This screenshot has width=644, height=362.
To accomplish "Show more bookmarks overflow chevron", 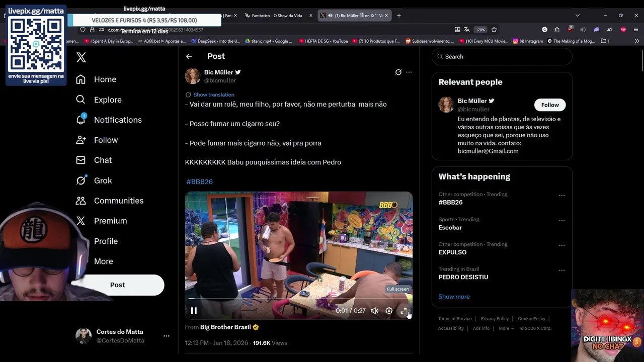I will pos(637,41).
